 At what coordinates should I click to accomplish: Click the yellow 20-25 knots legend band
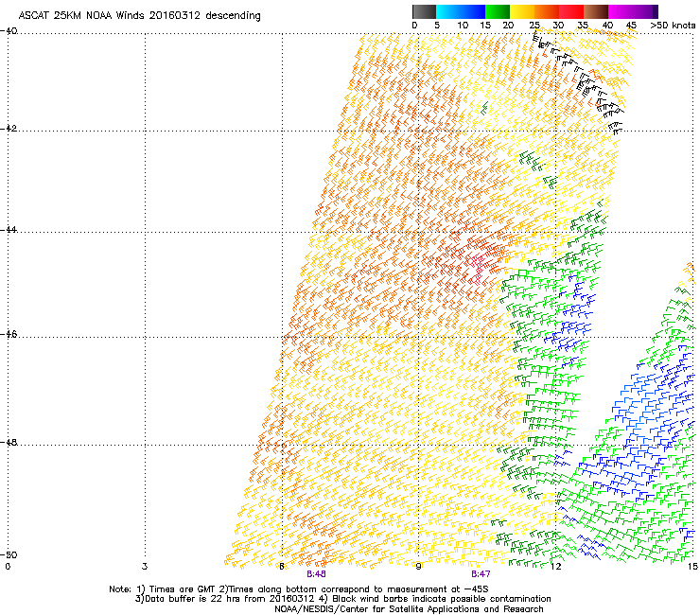(522, 11)
